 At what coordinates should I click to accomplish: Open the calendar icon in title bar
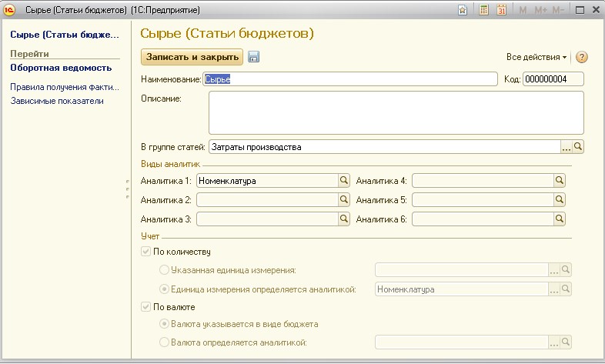(502, 10)
